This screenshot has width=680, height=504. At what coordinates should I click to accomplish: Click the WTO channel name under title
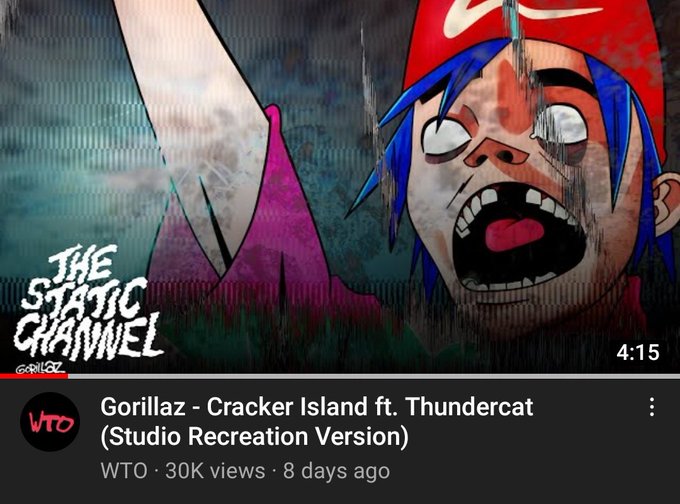[x=124, y=471]
